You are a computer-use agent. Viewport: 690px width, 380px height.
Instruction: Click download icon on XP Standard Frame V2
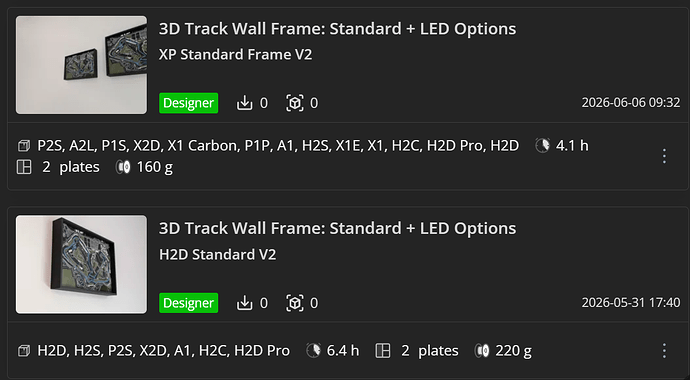(245, 103)
